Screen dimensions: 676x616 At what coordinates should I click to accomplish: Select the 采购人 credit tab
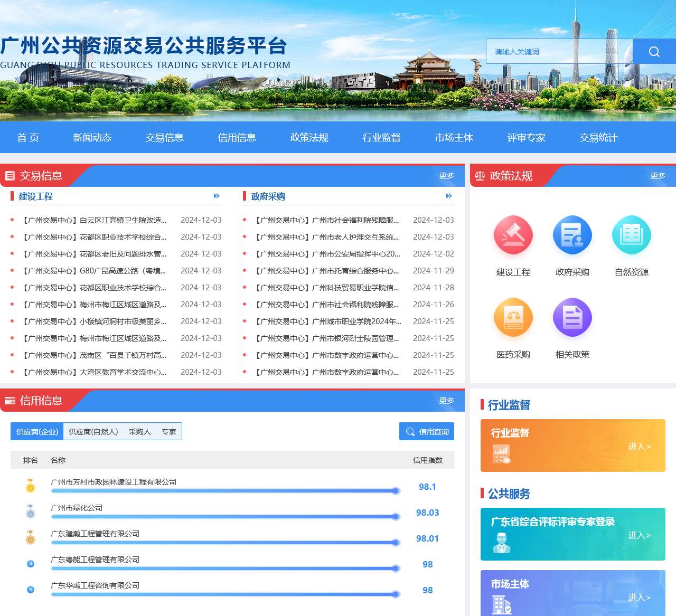[x=139, y=432]
